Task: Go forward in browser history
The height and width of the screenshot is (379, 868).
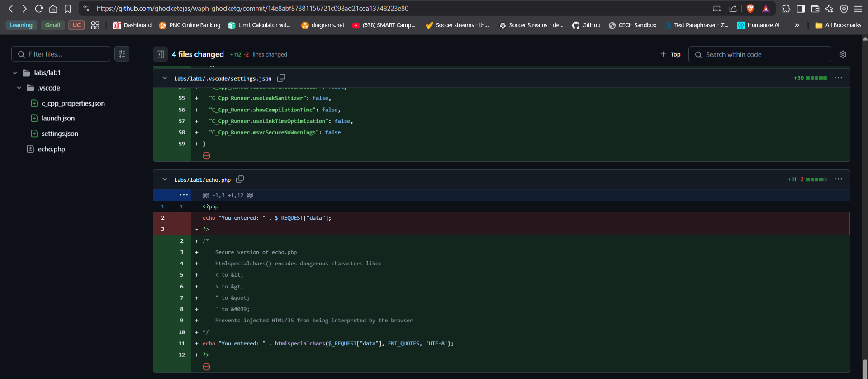Action: pyautogui.click(x=24, y=9)
